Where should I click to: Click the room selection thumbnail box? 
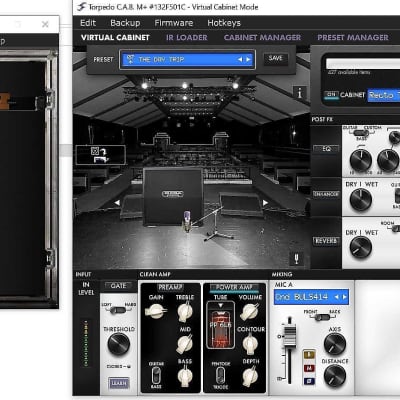pos(101,155)
